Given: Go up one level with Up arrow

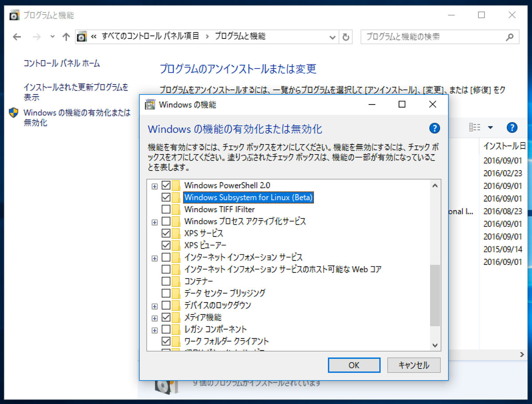Looking at the screenshot, I should pos(66,37).
